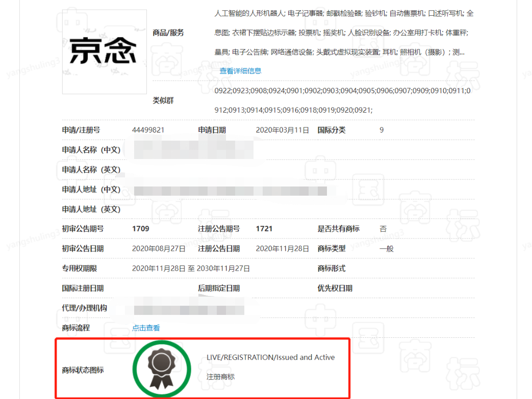Click the blurred agency name value

point(189,308)
